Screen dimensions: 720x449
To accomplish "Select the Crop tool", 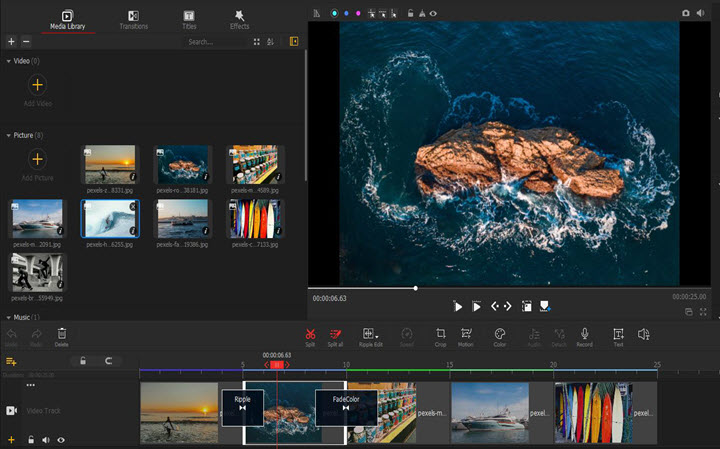I will tap(440, 333).
